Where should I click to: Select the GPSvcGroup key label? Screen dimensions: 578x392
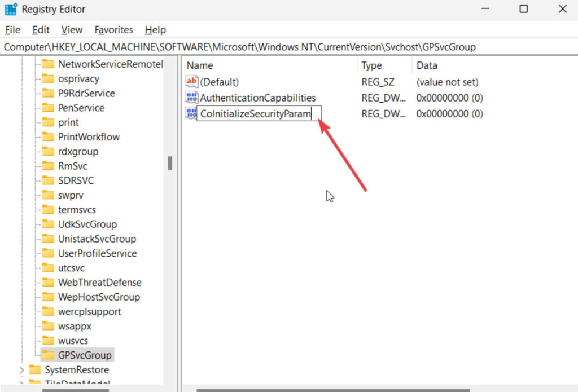(x=85, y=355)
